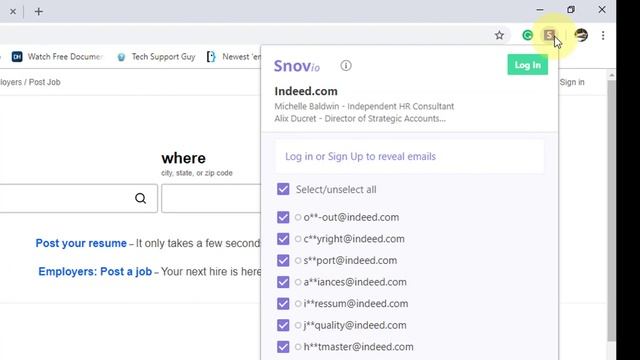Toggle Select/unselect all checkbox

click(x=283, y=189)
